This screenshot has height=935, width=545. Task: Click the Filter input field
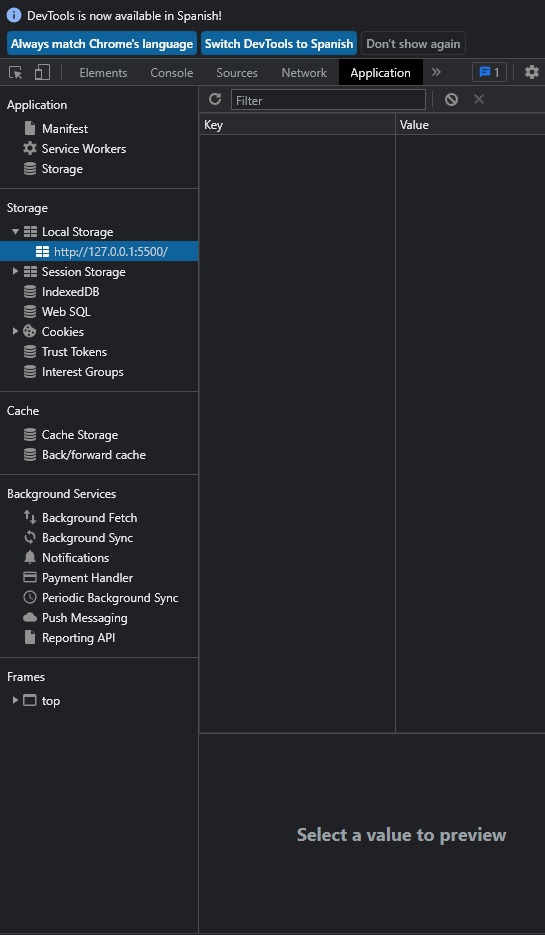tap(329, 100)
